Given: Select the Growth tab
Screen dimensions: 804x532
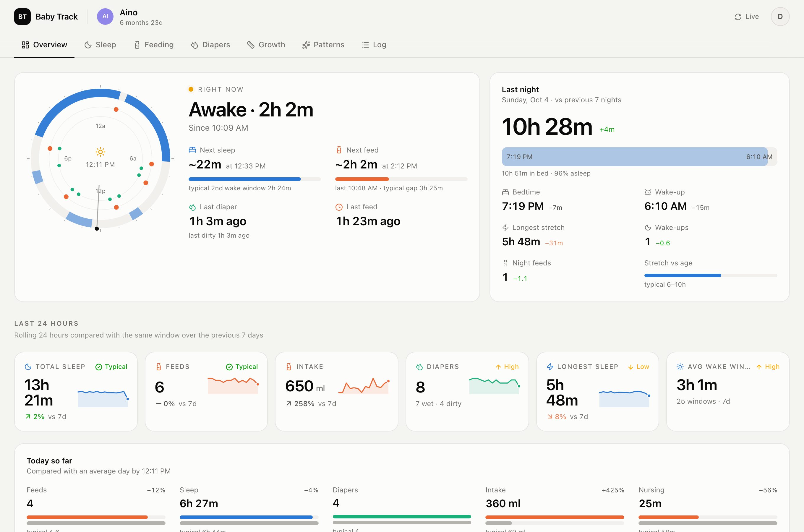Looking at the screenshot, I should point(266,45).
